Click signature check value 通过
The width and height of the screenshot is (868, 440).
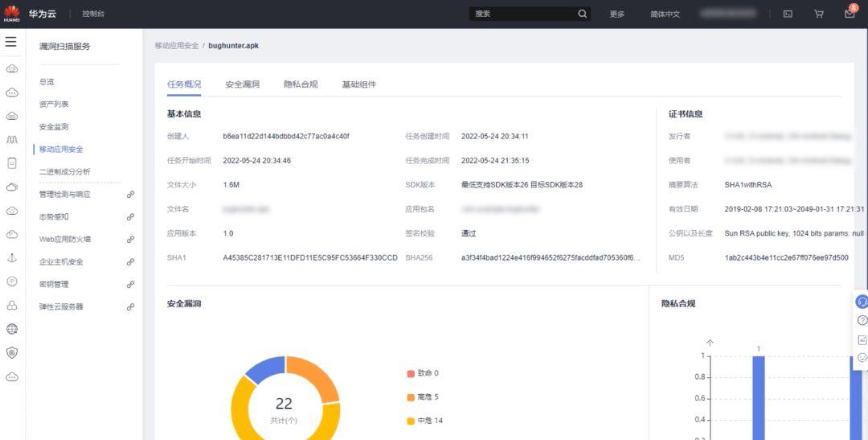[469, 233]
